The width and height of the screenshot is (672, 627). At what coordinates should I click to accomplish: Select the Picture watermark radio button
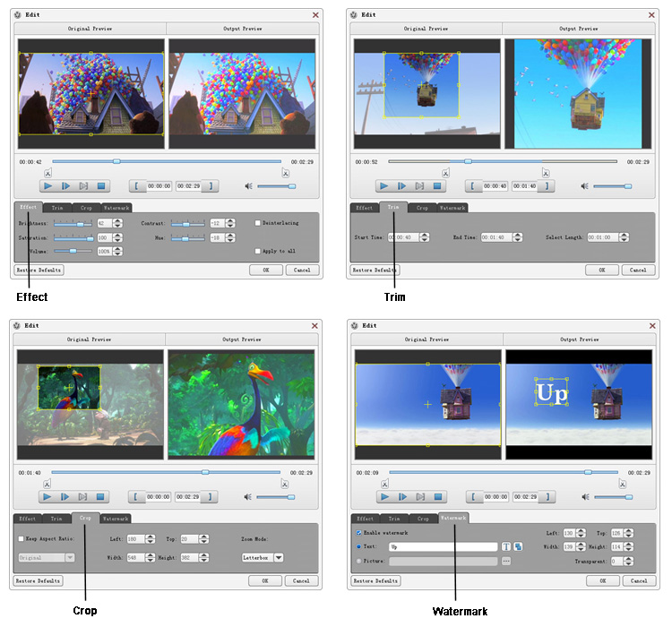coord(358,561)
